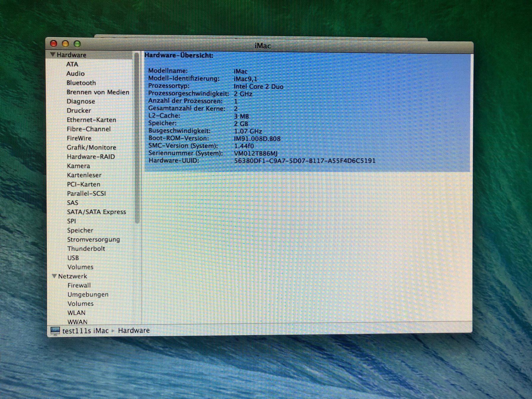Click L2-Cache value '3 MB'
Viewport: 532px width, 399px height.
coord(241,116)
